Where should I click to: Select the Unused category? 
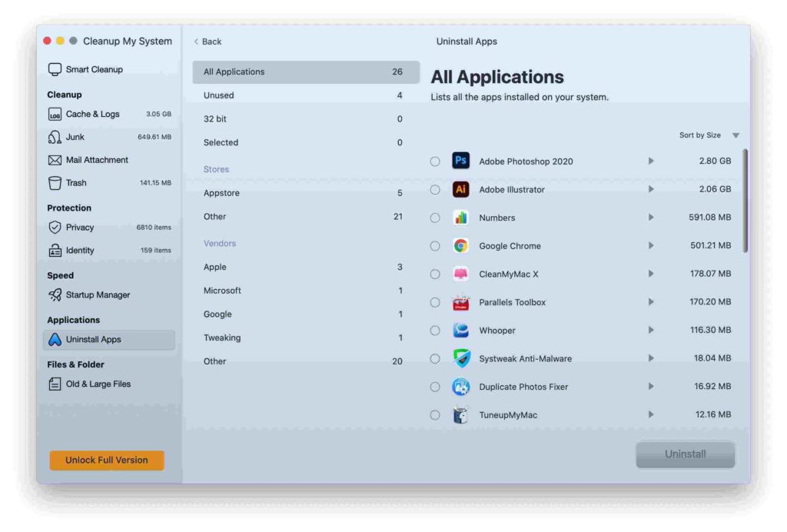[306, 95]
